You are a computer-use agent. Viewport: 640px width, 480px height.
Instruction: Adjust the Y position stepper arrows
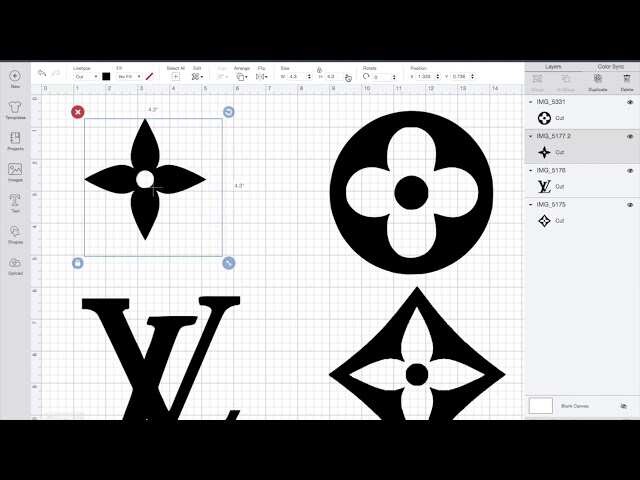tap(472, 77)
